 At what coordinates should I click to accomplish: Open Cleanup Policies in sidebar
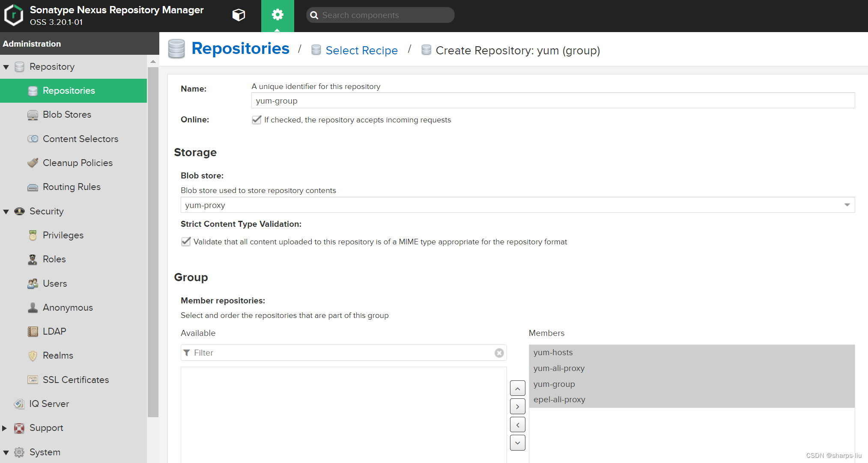pos(78,163)
